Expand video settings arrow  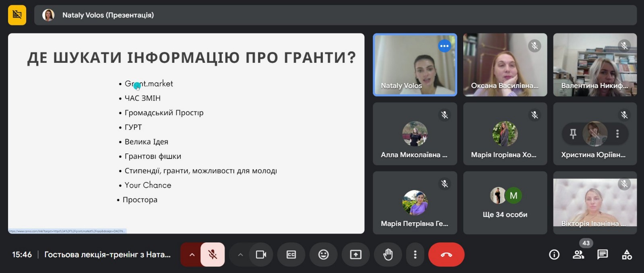point(240,254)
